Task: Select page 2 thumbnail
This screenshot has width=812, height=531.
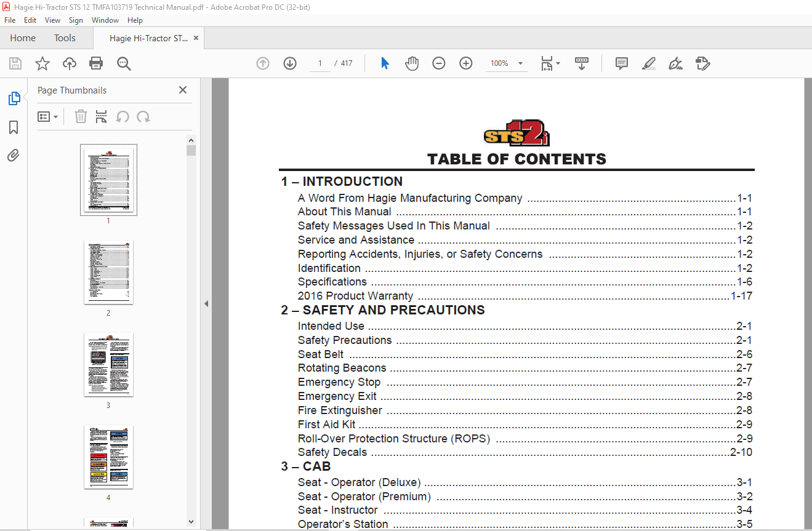Action: (x=108, y=272)
